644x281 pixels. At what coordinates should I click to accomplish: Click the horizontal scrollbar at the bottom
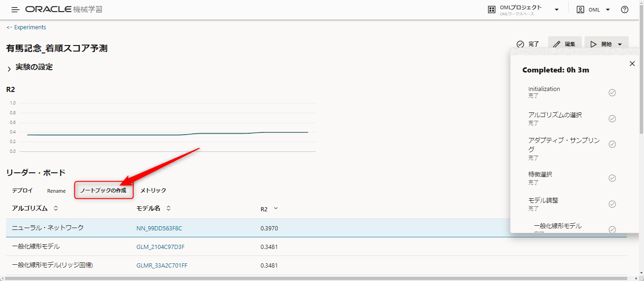[316, 278]
